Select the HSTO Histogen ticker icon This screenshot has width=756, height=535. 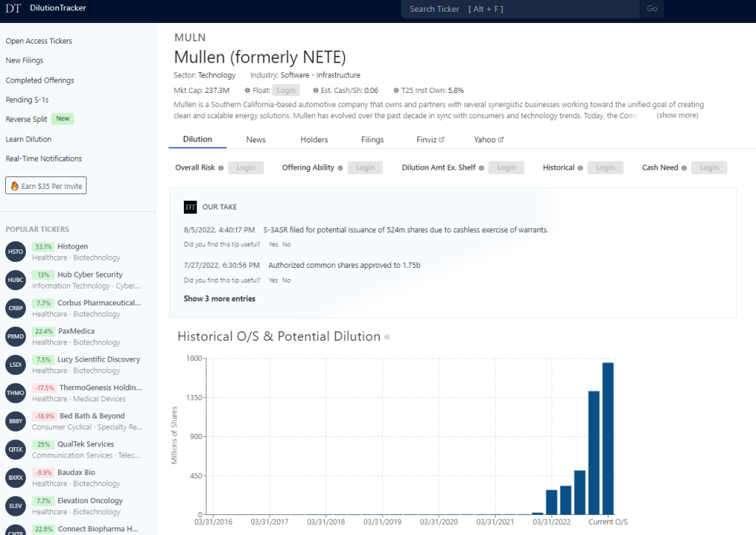point(15,251)
